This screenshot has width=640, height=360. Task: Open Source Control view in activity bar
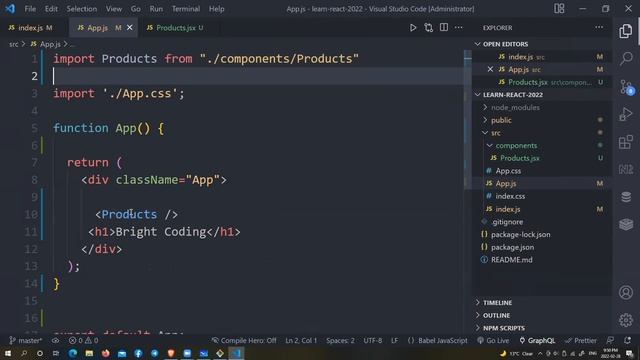[626, 87]
